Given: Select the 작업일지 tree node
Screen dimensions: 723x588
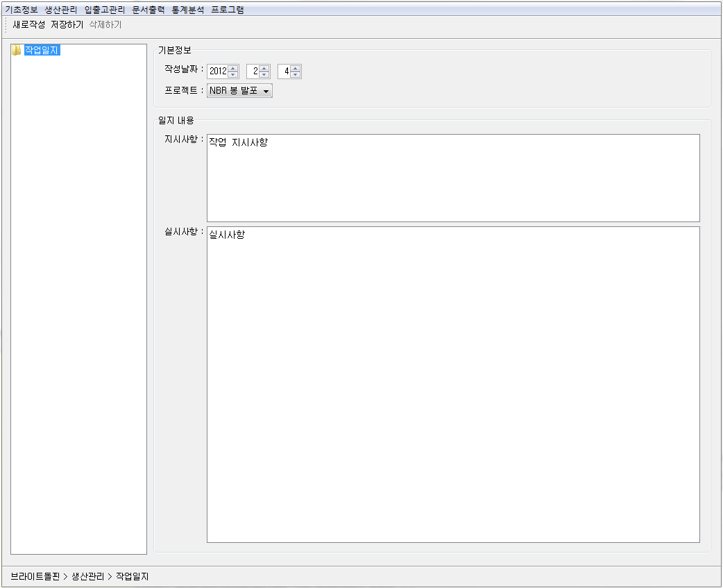Looking at the screenshot, I should click(x=42, y=50).
